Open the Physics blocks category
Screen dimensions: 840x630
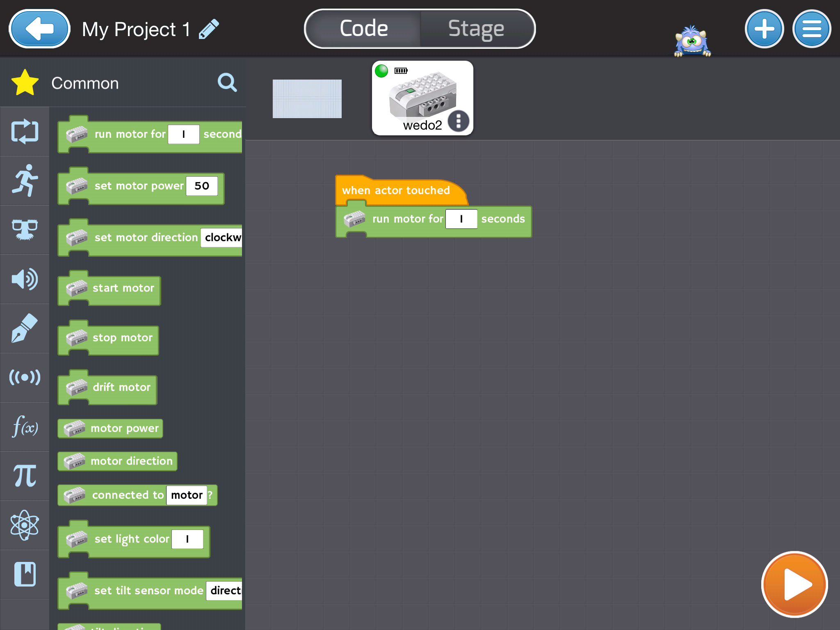(25, 525)
